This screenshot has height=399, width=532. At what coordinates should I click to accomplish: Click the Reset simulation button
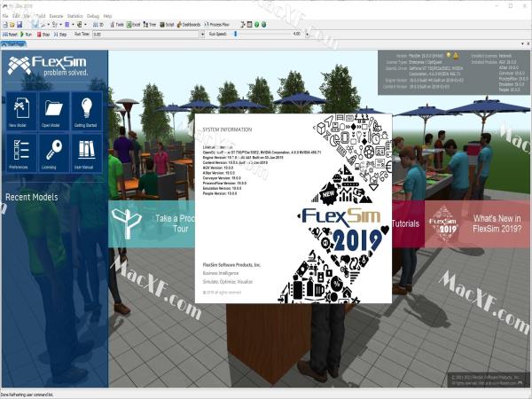10,35
